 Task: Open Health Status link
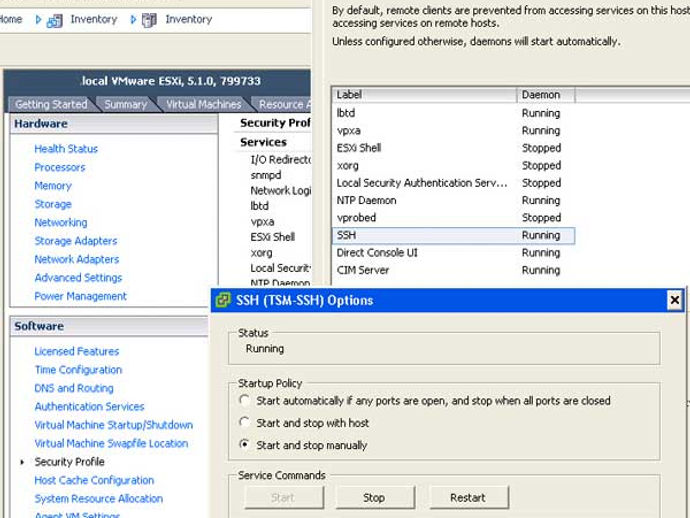66,149
